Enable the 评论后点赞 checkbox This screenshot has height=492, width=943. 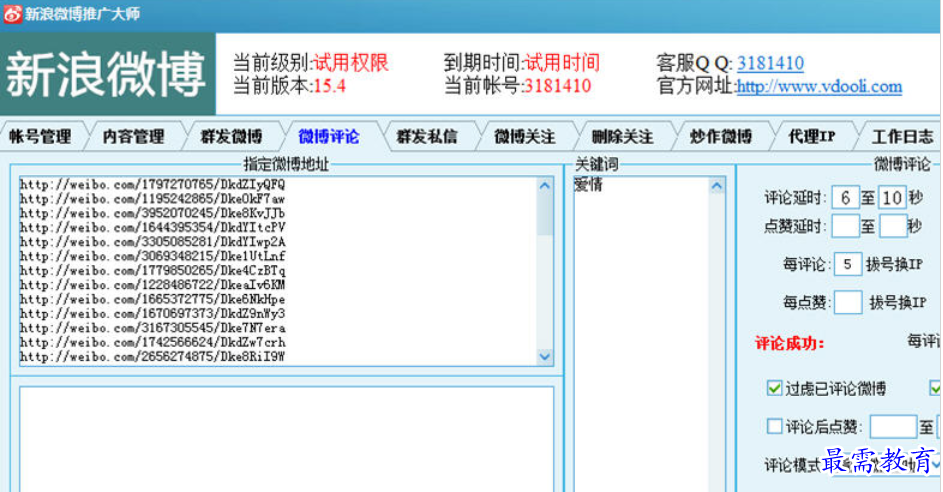(x=774, y=426)
